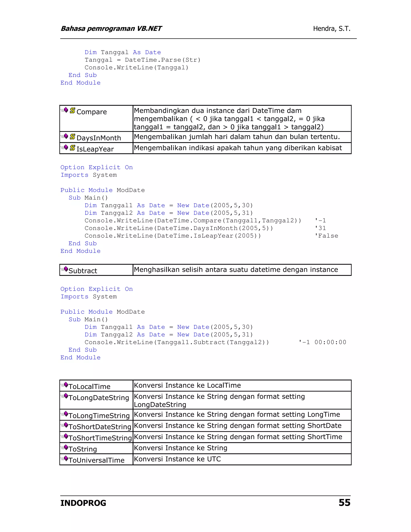Click the Konversi Instance ke UTC description

tap(177, 459)
